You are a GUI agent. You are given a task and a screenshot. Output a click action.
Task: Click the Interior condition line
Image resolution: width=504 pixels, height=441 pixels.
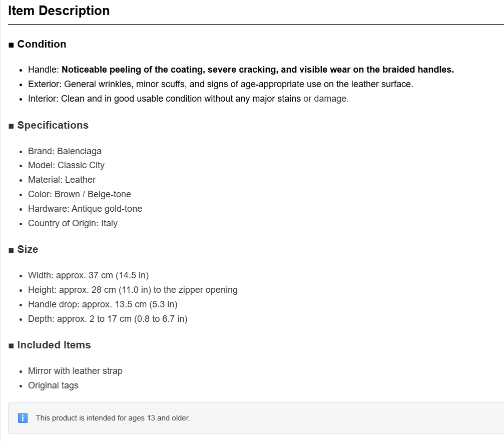pyautogui.click(x=188, y=98)
